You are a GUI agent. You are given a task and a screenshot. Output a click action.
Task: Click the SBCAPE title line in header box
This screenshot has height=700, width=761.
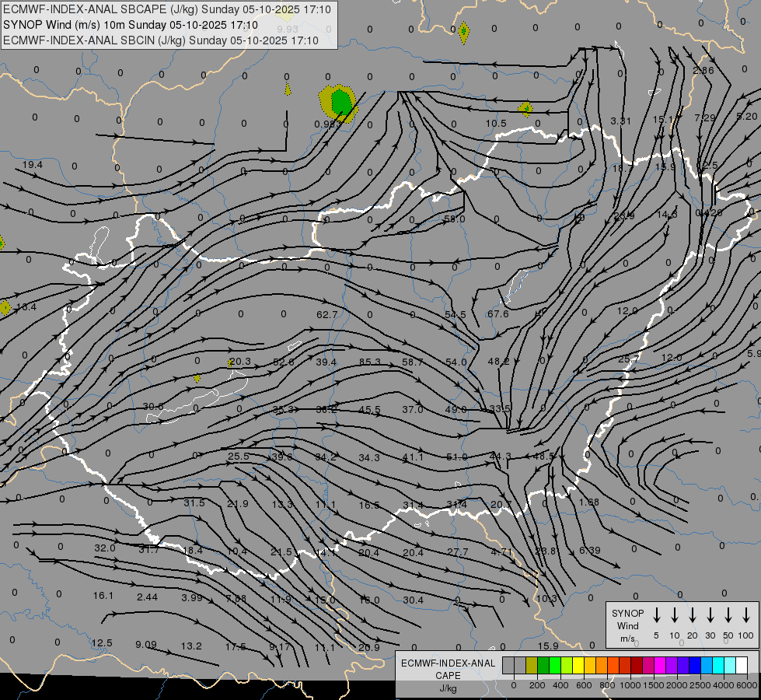pos(167,9)
